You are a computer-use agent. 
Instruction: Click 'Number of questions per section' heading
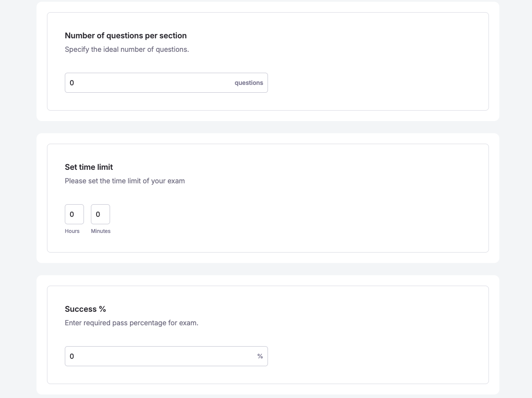point(125,36)
